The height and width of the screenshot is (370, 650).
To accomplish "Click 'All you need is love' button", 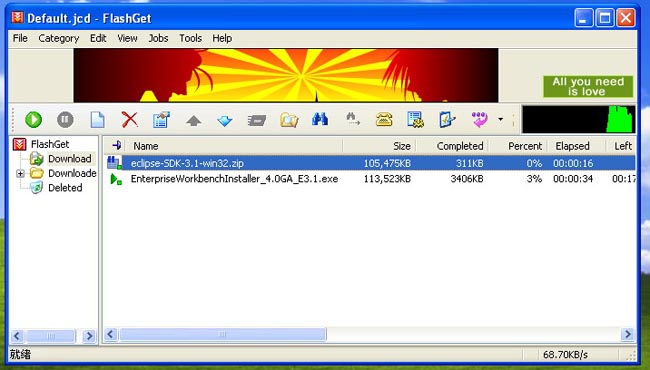I will (x=588, y=87).
